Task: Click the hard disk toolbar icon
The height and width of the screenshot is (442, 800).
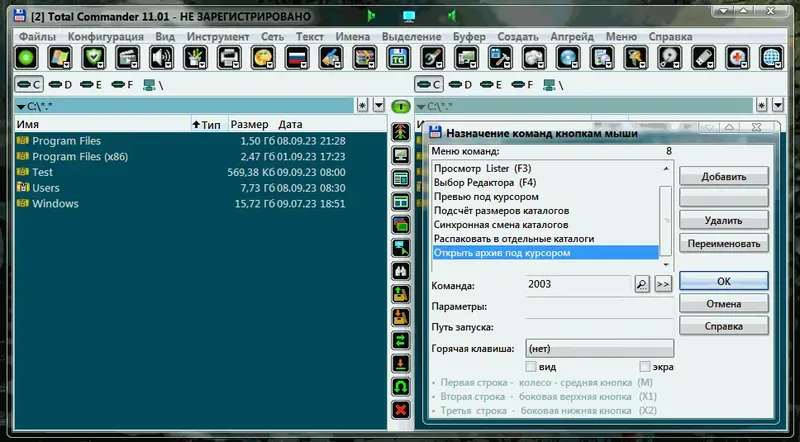Action: [670, 58]
